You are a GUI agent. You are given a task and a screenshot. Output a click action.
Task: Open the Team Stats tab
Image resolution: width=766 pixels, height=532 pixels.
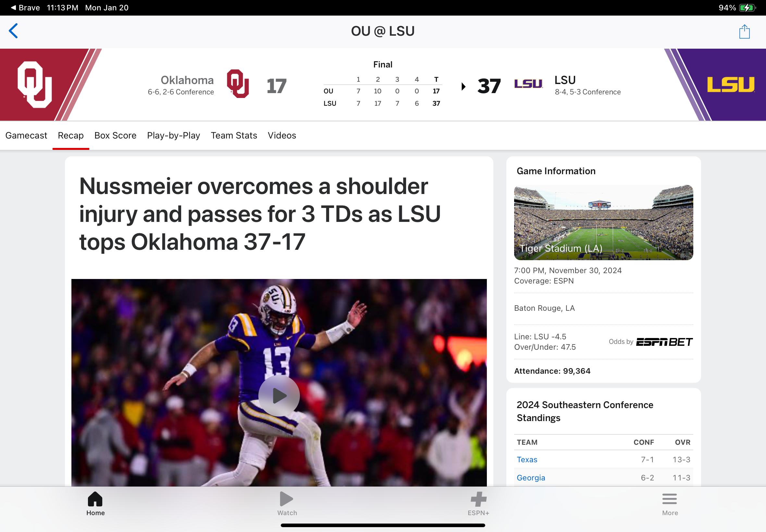[x=234, y=135]
